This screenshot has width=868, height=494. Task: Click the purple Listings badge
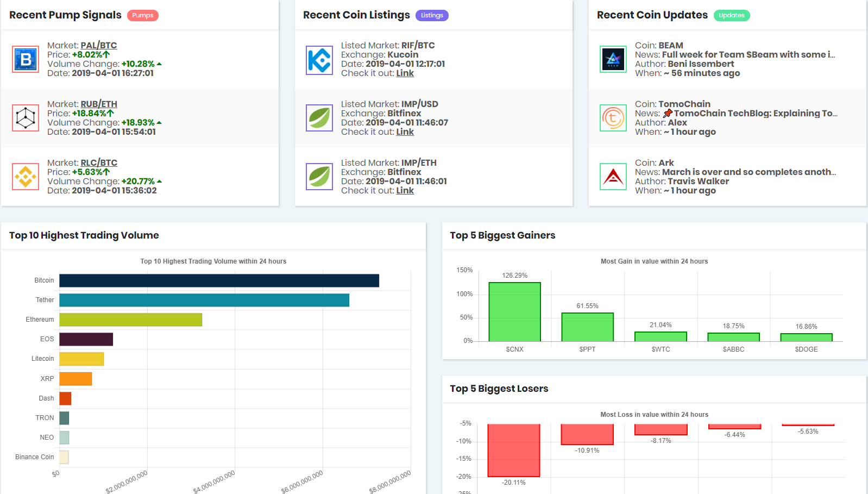tap(432, 15)
